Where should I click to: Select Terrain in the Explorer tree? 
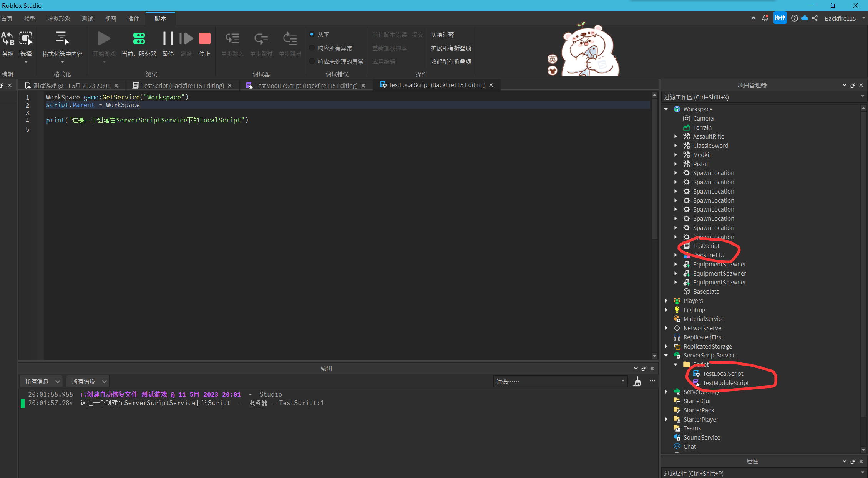(x=702, y=127)
